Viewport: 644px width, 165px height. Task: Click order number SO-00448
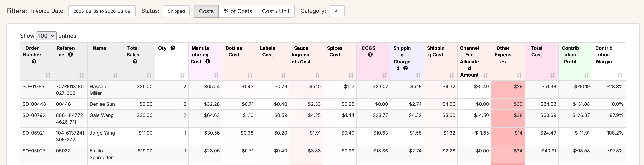pyautogui.click(x=34, y=104)
